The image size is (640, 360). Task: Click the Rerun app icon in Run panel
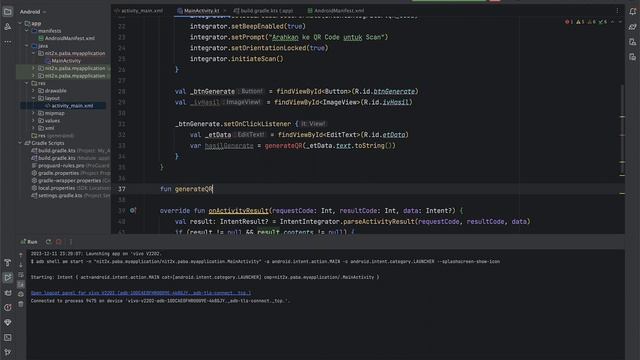pos(49,242)
